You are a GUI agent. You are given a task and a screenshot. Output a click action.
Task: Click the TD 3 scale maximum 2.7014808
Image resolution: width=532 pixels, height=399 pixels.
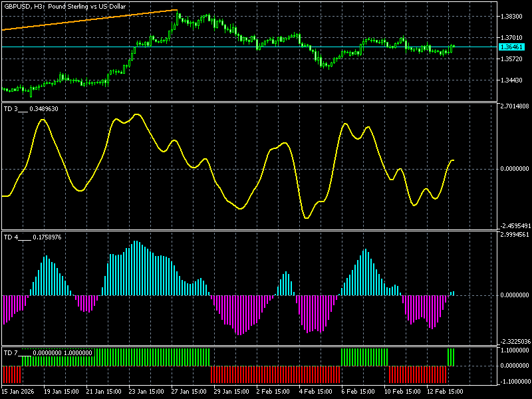pos(514,106)
